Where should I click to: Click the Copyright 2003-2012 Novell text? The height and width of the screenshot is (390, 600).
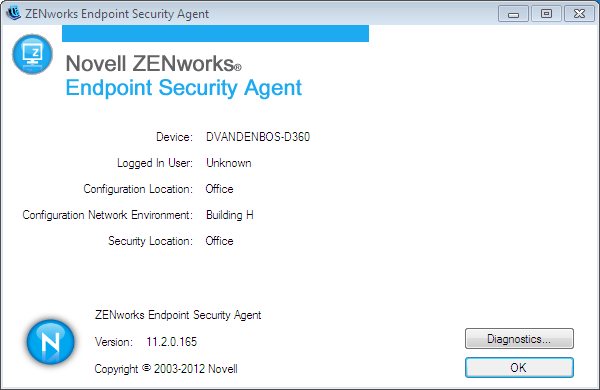(x=166, y=369)
